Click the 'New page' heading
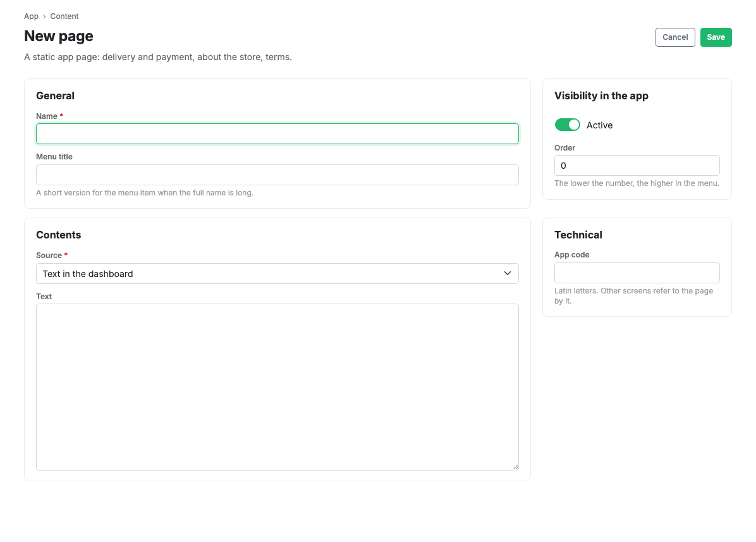This screenshot has height=542, width=756. click(59, 36)
